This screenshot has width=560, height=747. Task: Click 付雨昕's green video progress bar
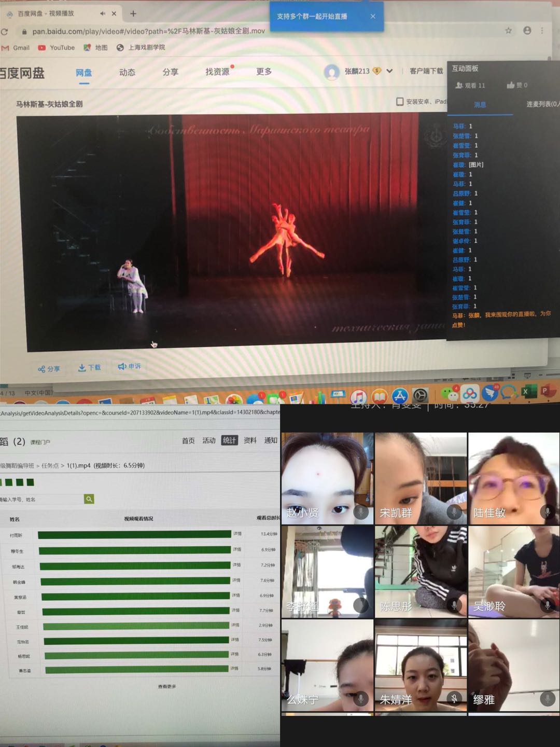134,534
